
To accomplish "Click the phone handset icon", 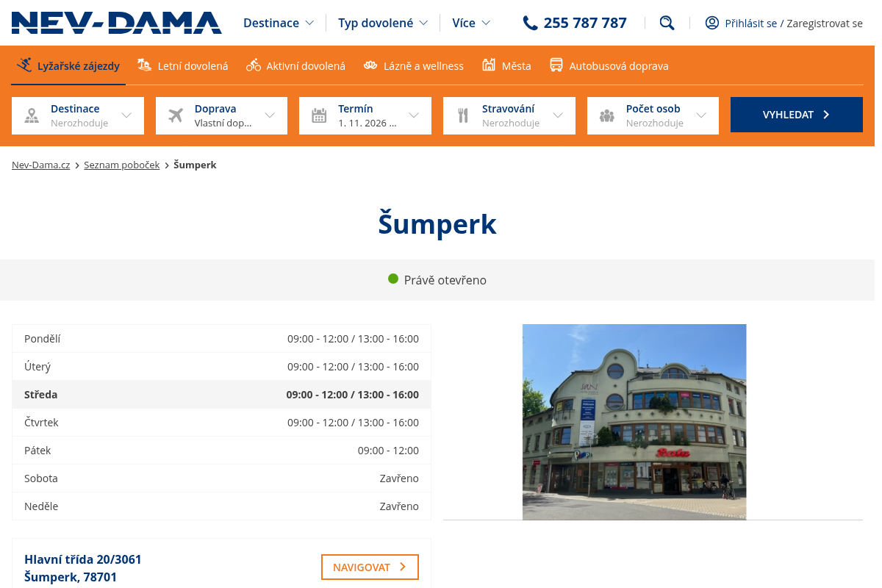I will [530, 23].
